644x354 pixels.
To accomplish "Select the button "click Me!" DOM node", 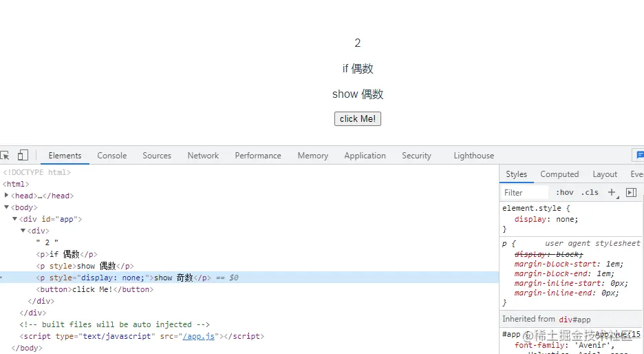I will coord(94,289).
